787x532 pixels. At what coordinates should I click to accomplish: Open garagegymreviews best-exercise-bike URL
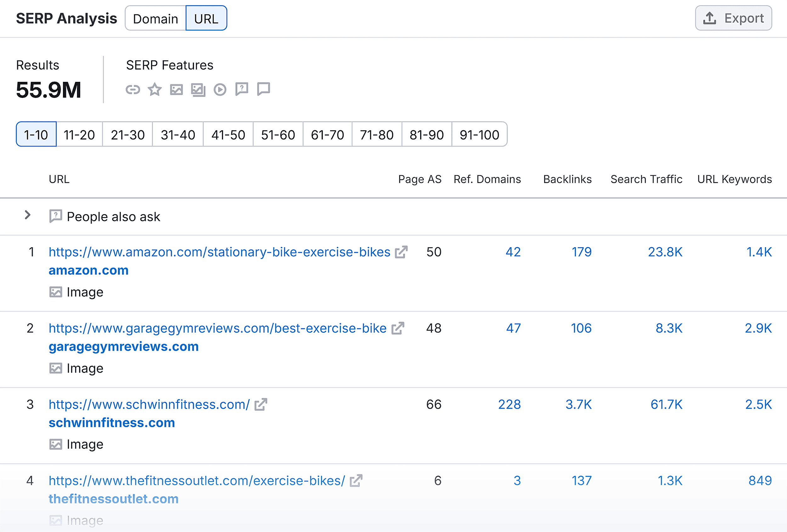(218, 328)
